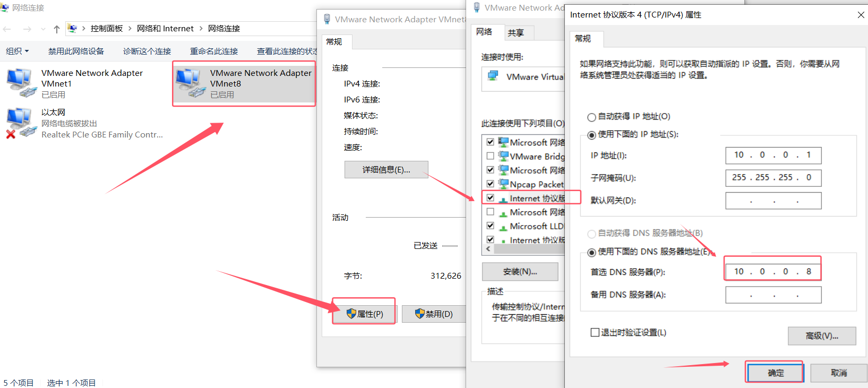Click the 安装(N)... button
The image size is (868, 388).
(520, 272)
